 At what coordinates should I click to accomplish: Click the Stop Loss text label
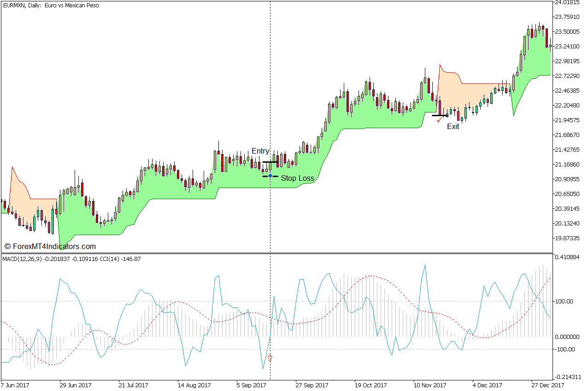(297, 178)
